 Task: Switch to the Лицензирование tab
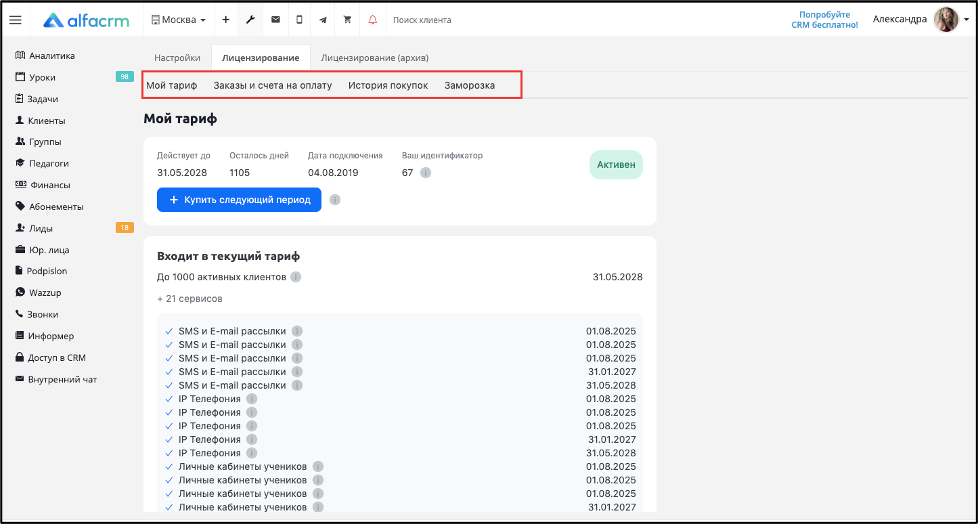[260, 57]
